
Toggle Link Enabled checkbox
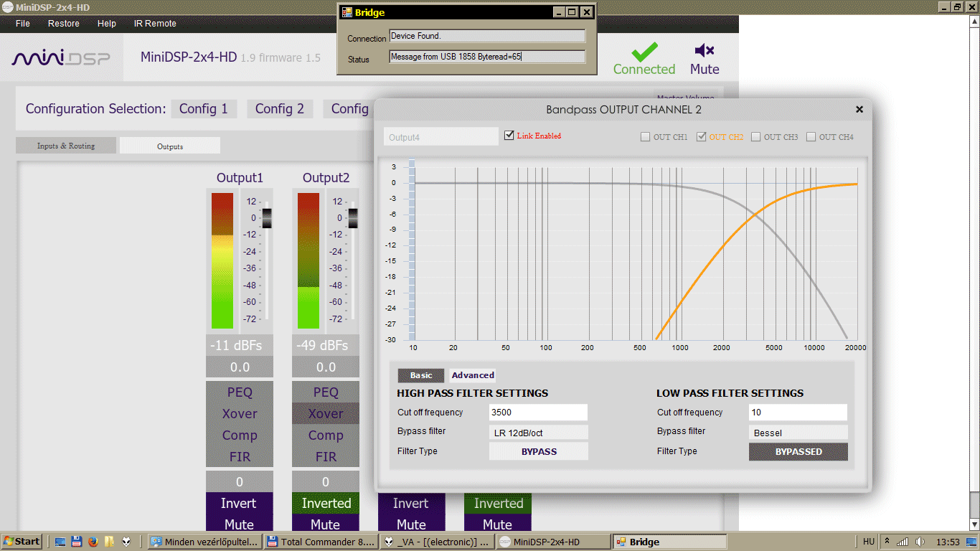(x=509, y=135)
